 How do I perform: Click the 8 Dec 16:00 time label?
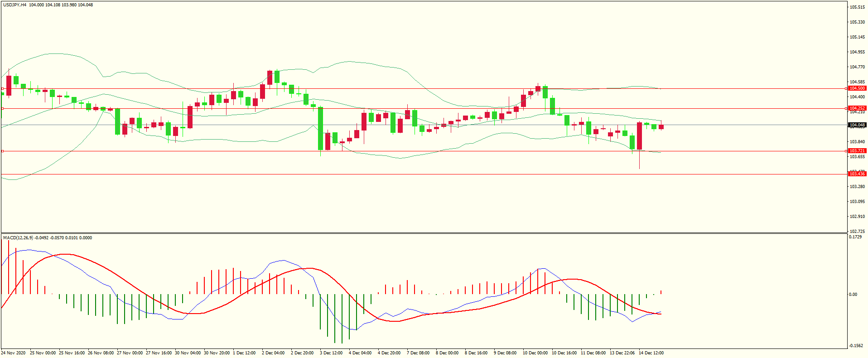point(476,353)
